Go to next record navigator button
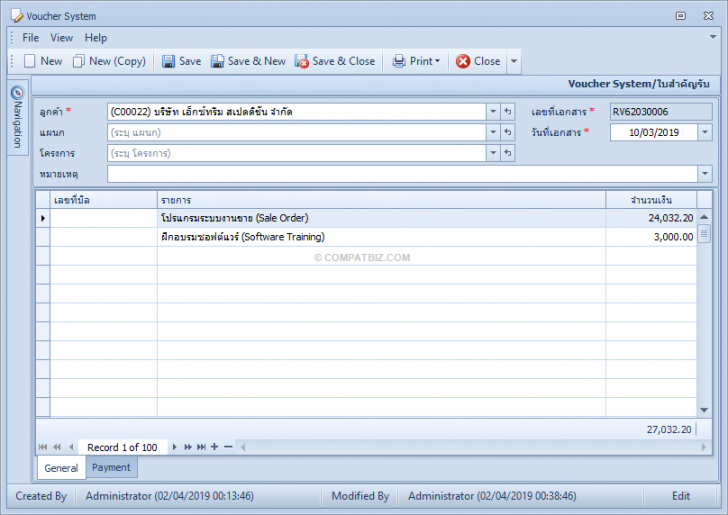Image resolution: width=728 pixels, height=515 pixels. (x=175, y=447)
